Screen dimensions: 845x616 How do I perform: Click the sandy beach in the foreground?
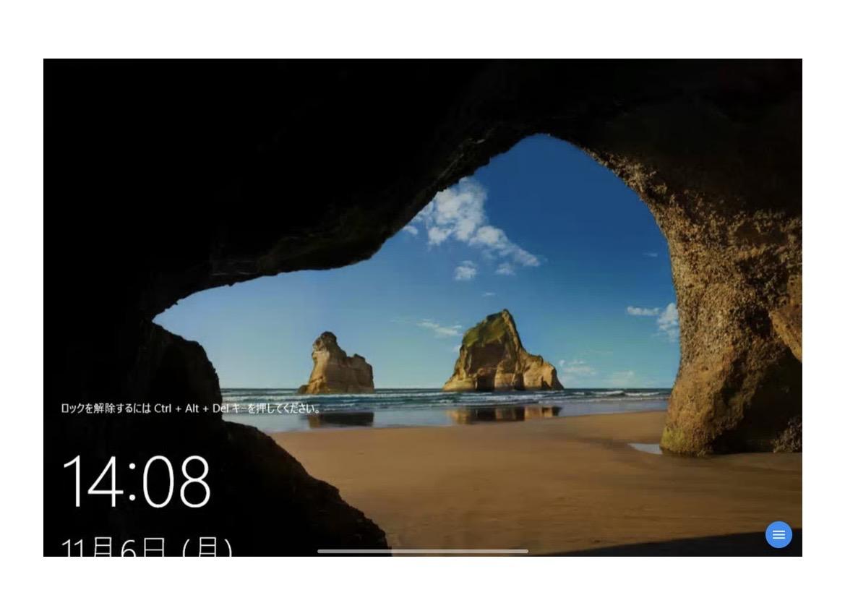coord(506,477)
